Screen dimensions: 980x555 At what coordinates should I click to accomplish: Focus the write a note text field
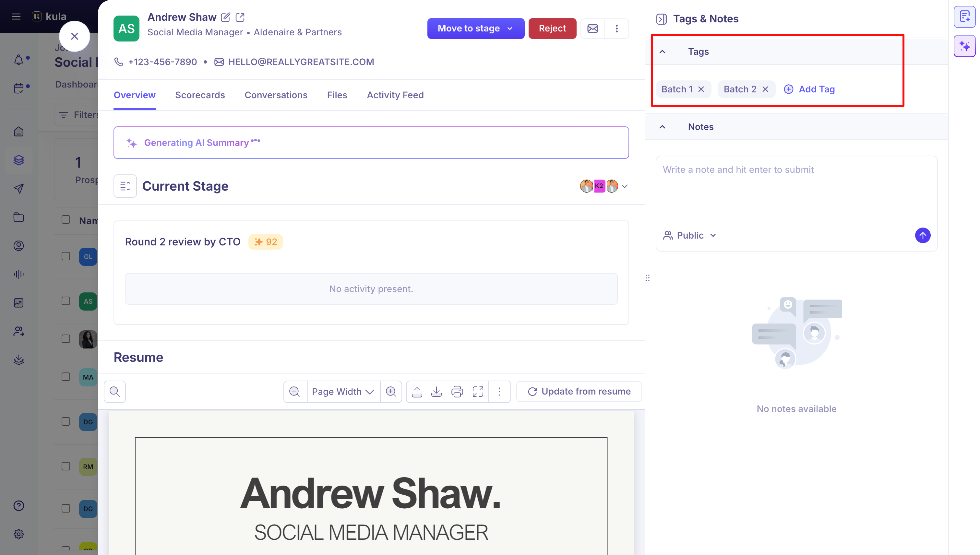[x=796, y=191]
